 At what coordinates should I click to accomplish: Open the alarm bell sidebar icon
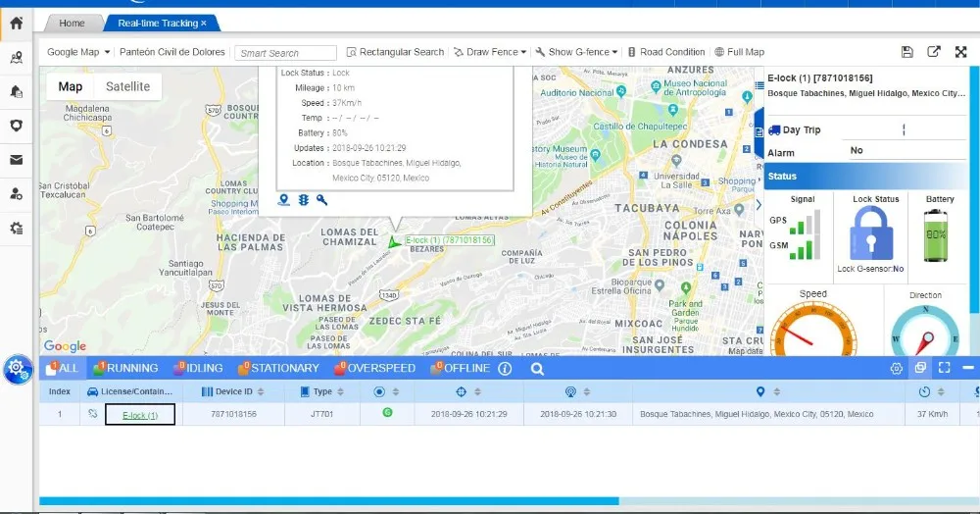tap(17, 91)
